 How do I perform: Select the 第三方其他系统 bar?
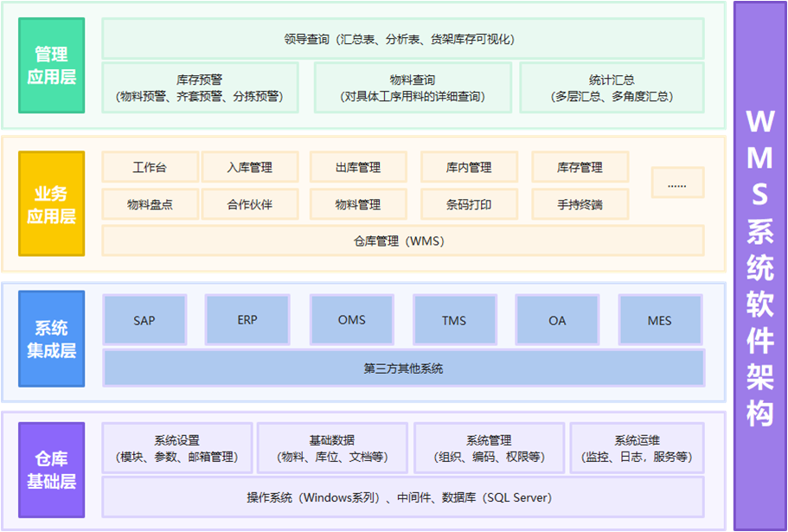click(x=404, y=369)
